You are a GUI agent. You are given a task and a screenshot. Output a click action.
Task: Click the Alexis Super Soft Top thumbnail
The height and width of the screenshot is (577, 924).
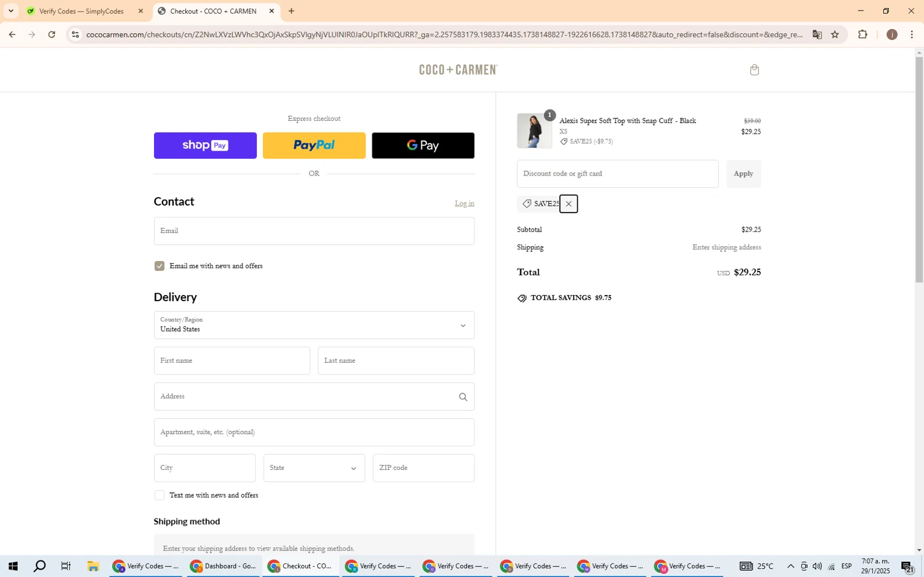click(x=534, y=131)
